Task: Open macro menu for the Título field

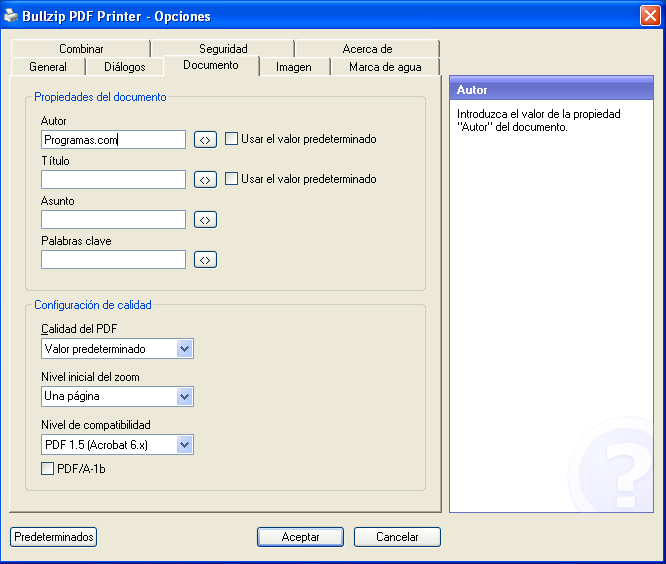Action: [205, 180]
